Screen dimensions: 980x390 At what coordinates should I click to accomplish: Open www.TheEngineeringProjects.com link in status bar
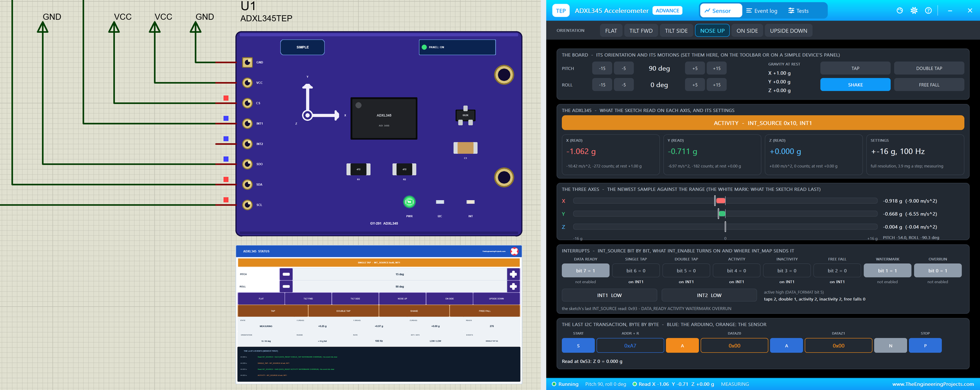click(x=933, y=384)
